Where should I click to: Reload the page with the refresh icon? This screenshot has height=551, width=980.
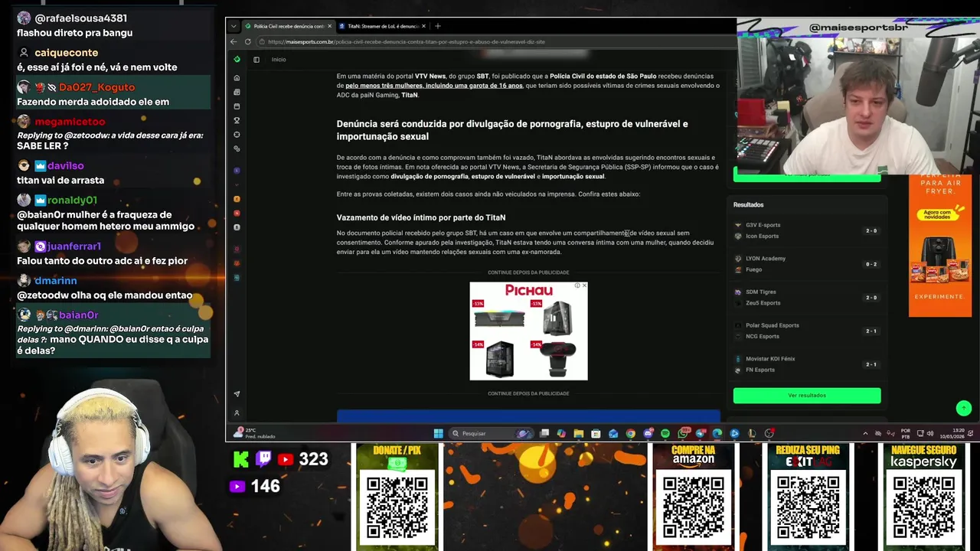[247, 41]
